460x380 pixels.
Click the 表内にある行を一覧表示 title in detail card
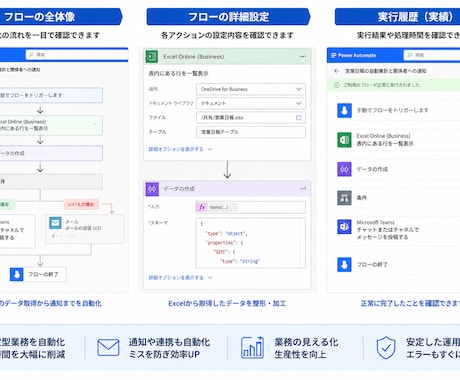(178, 74)
